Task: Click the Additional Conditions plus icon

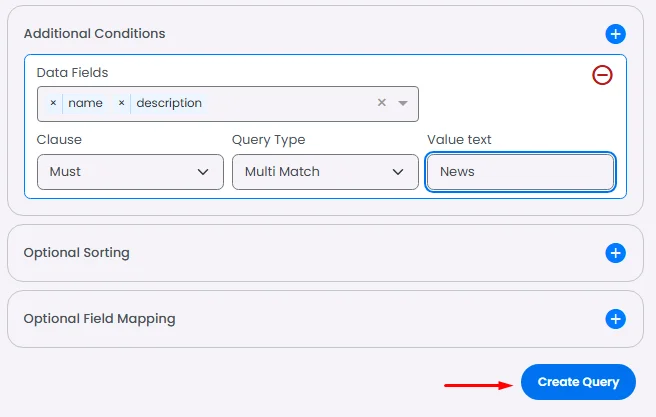Action: click(x=616, y=34)
